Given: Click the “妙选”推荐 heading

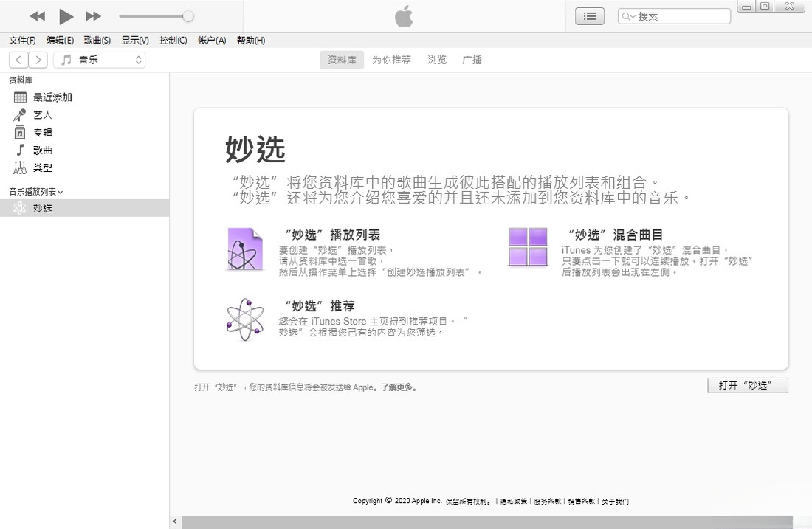Looking at the screenshot, I should [320, 306].
